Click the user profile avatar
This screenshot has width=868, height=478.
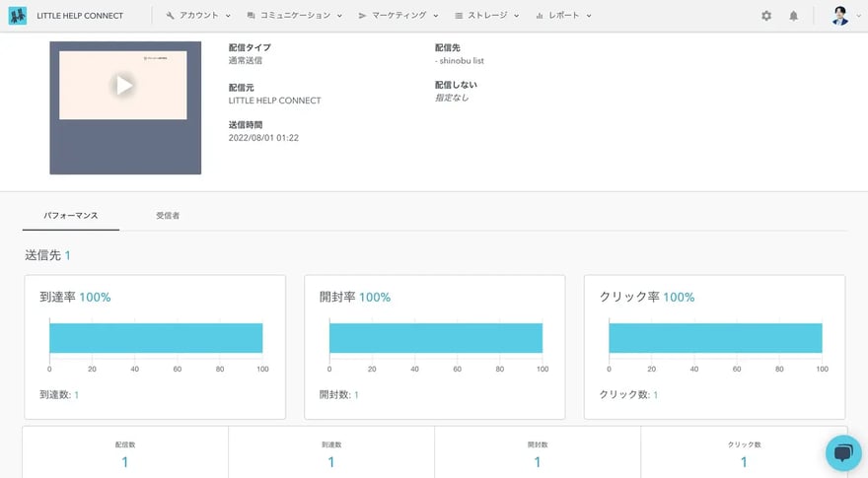(839, 16)
